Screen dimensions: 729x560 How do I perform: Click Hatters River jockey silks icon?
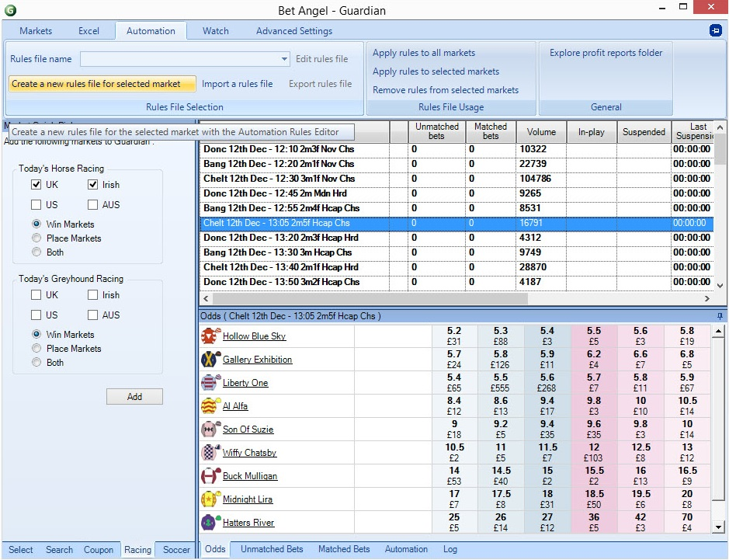(x=210, y=522)
